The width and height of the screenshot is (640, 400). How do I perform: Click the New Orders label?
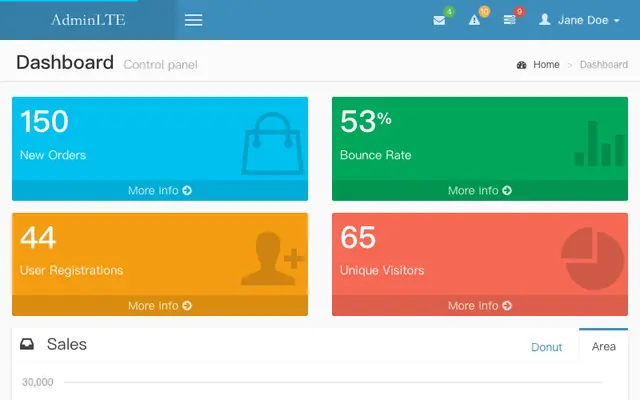click(x=53, y=155)
